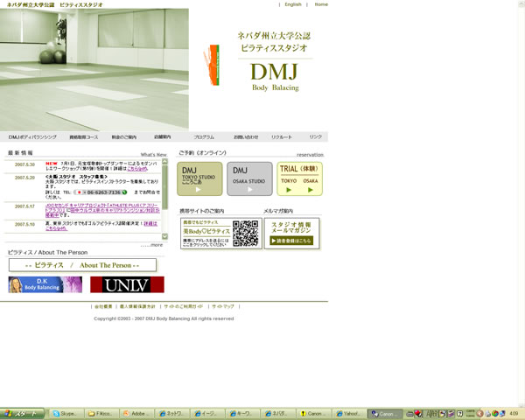
Task: Open the サイトマップ footer link
Action: point(223,306)
